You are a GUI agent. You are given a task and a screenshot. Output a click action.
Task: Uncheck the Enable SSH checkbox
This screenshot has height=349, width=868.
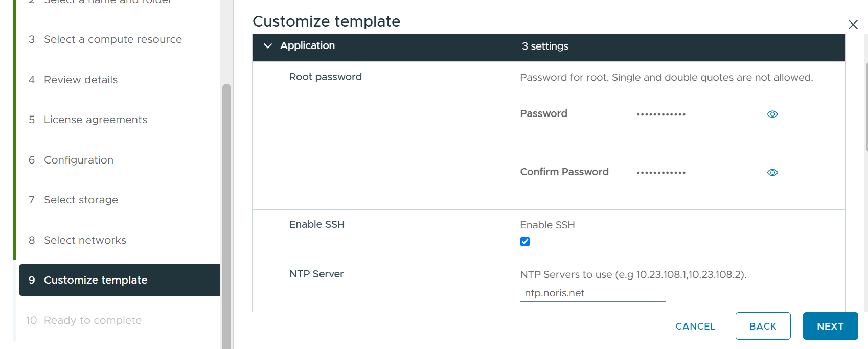(525, 242)
